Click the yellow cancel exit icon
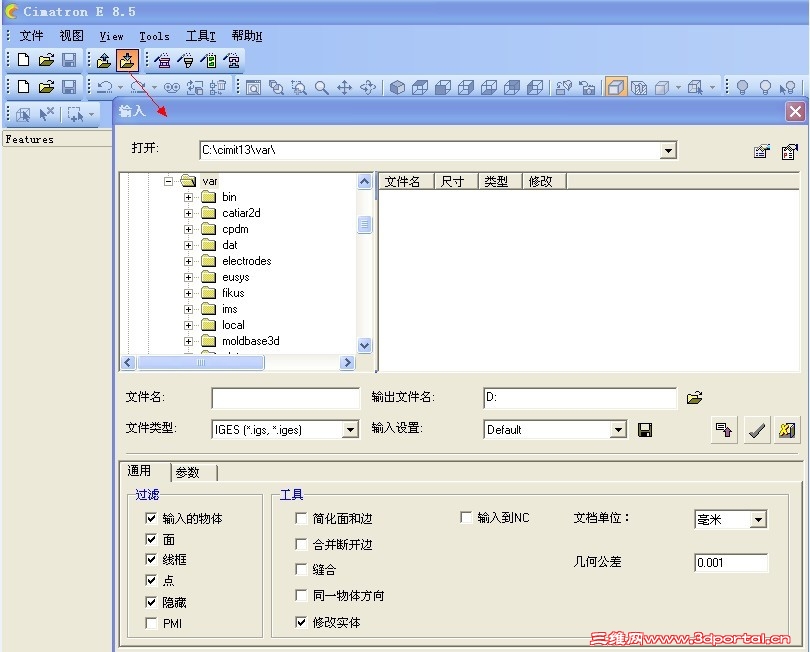The width and height of the screenshot is (810, 652). (x=786, y=430)
